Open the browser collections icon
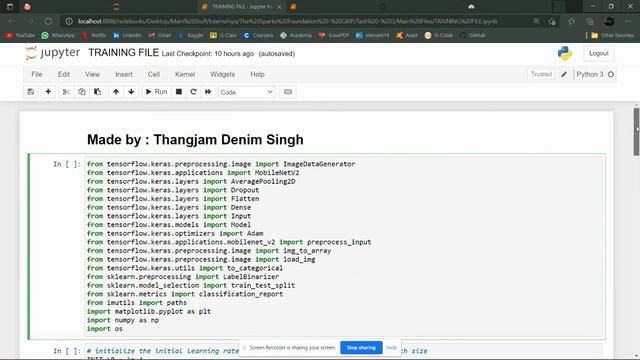Image resolution: width=640 pixels, height=360 pixels. pyautogui.click(x=590, y=21)
